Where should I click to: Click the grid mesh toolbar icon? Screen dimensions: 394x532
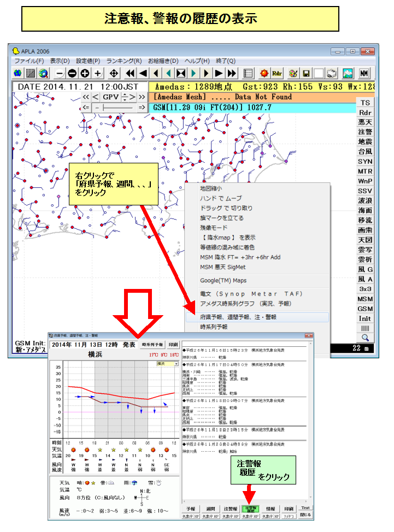31,73
